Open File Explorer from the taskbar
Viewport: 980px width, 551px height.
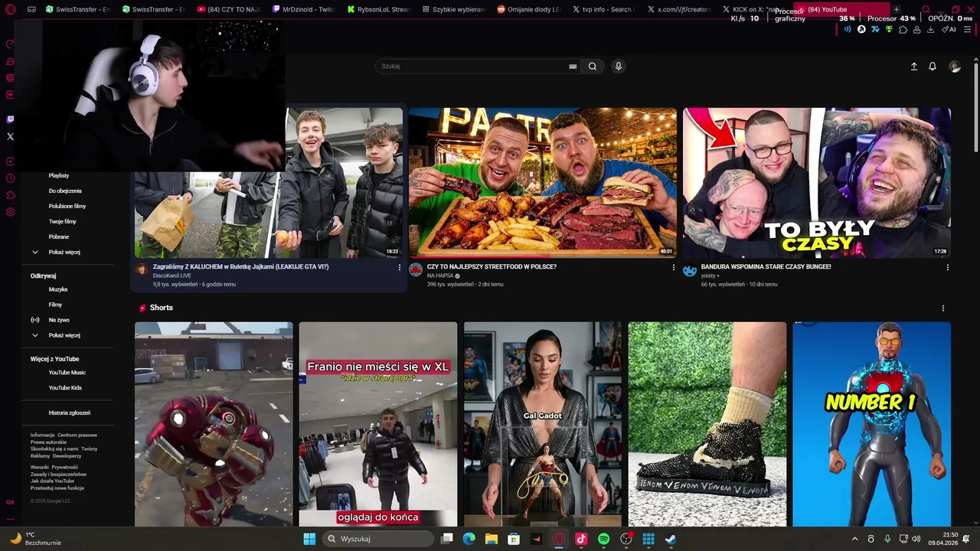(x=492, y=539)
